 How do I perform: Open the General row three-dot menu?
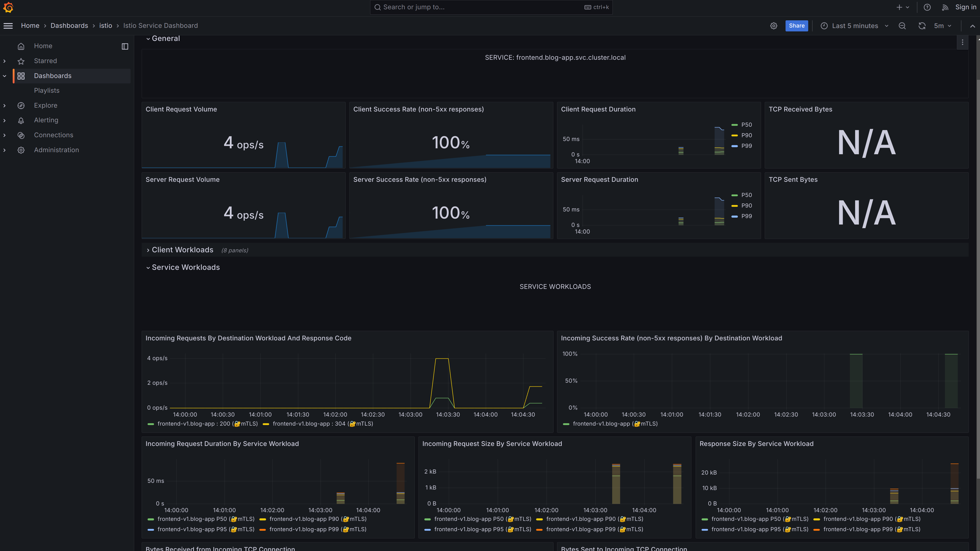[962, 42]
